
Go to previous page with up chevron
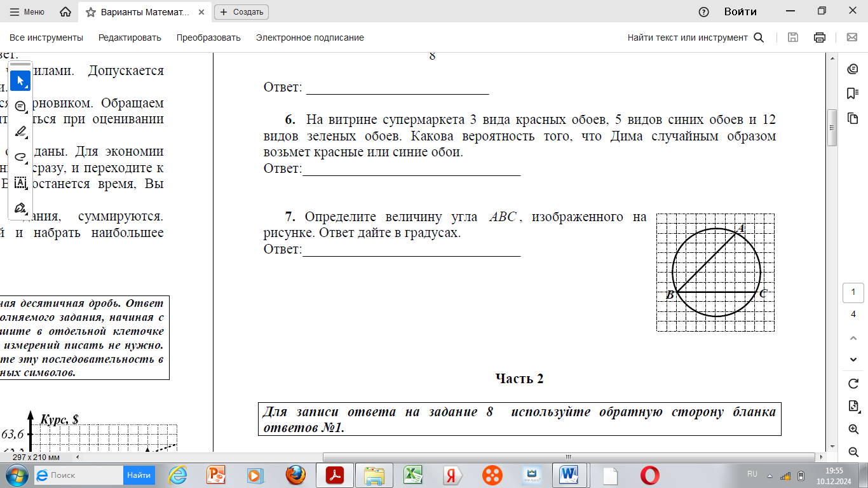[853, 337]
